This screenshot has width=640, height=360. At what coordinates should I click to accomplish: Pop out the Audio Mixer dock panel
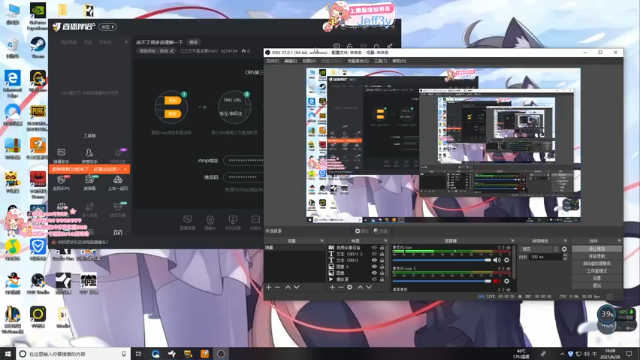click(513, 241)
